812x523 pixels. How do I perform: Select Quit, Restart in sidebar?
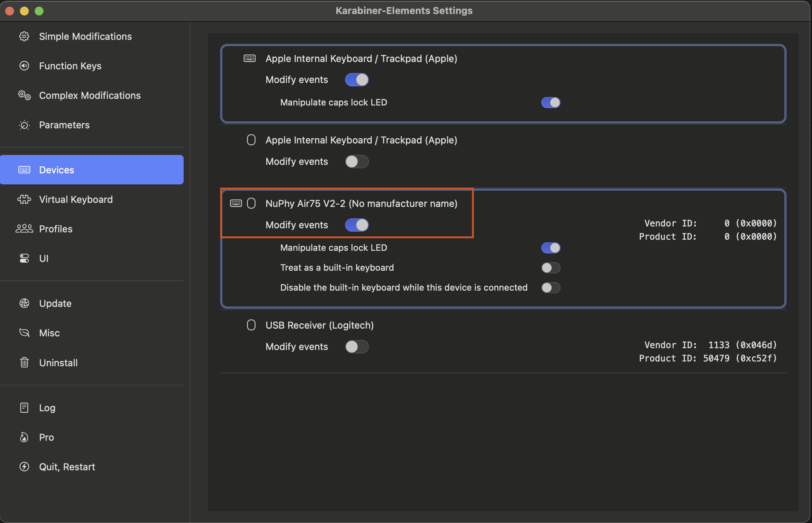tap(92, 467)
